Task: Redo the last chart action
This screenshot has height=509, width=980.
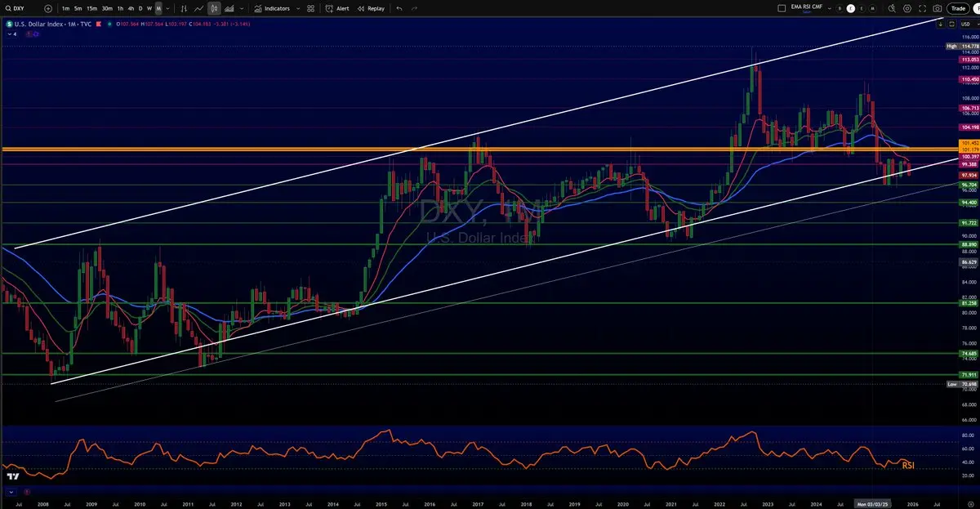Action: pyautogui.click(x=414, y=8)
